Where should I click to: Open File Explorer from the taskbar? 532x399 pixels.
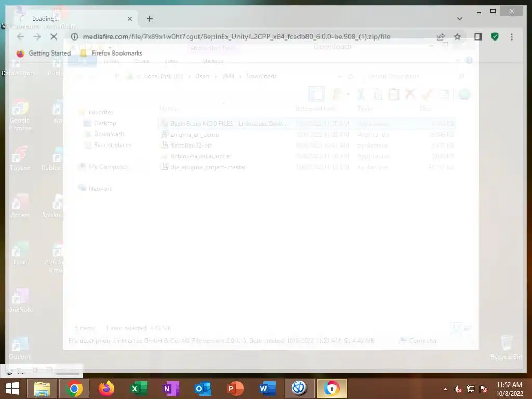(42, 389)
